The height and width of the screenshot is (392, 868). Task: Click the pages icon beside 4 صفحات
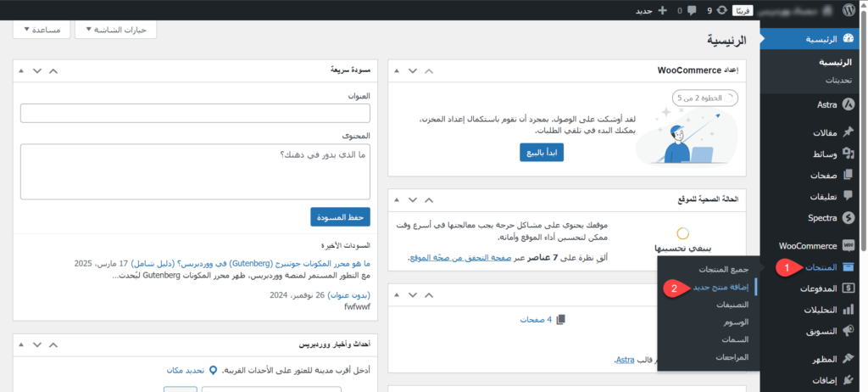561,319
